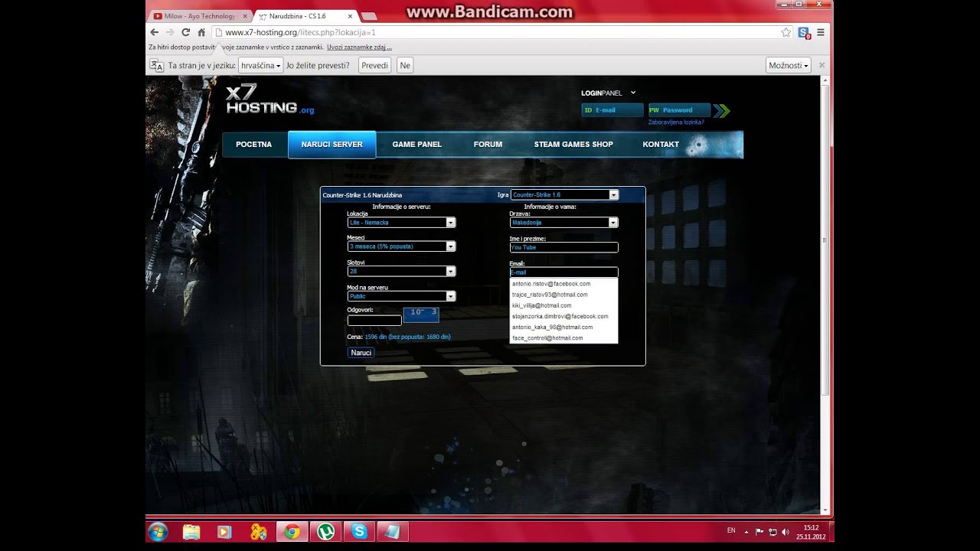Go back with the browser back arrow
Viewport: 980px width, 551px height.
[155, 32]
